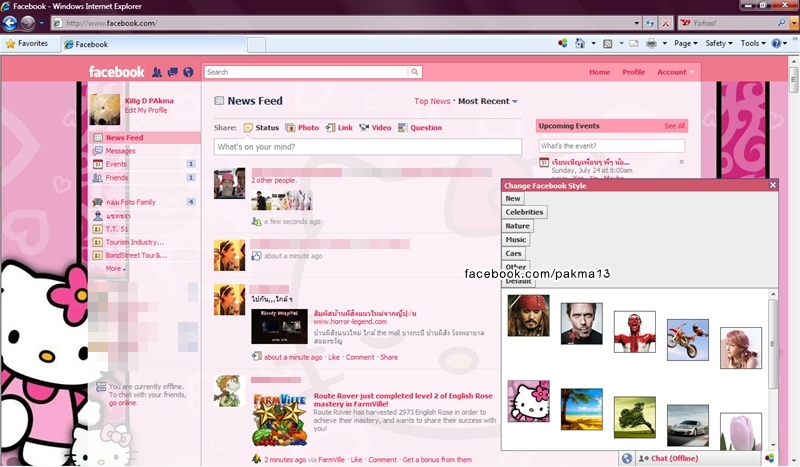This screenshot has width=800, height=467.
Task: Open the Account dropdown menu
Action: click(x=676, y=72)
